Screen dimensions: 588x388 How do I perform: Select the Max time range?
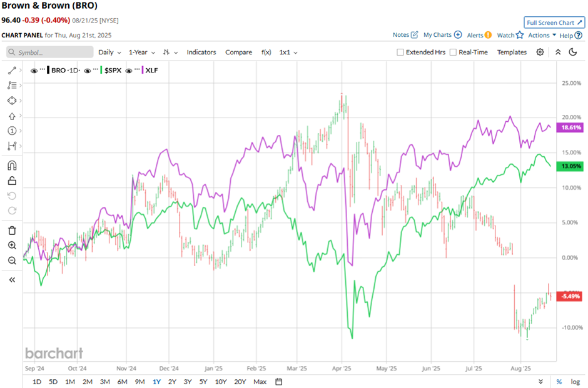pyautogui.click(x=260, y=382)
